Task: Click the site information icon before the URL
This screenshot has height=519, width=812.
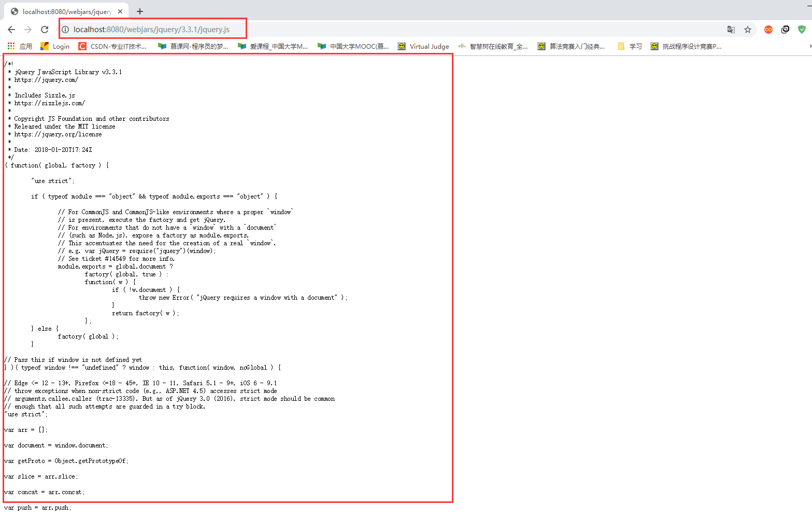Action: point(65,30)
